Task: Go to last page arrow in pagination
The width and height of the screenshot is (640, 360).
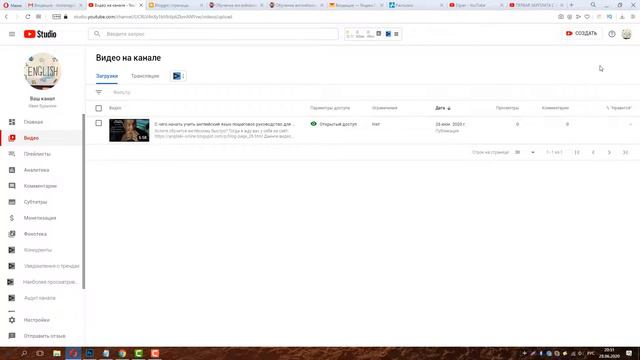Action: [625, 152]
